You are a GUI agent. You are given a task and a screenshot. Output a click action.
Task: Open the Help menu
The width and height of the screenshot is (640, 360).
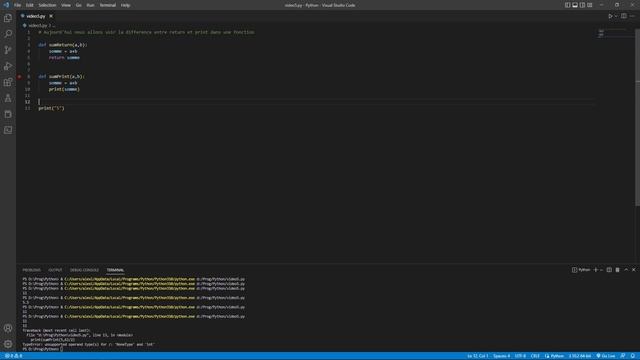tap(125, 5)
